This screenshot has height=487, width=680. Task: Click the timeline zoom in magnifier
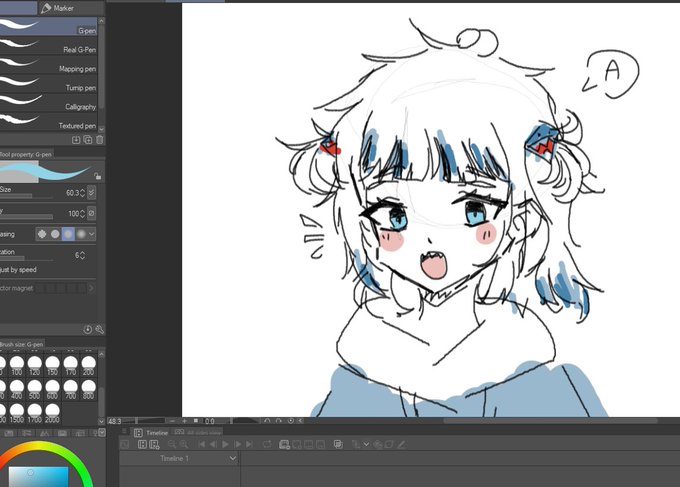(184, 444)
